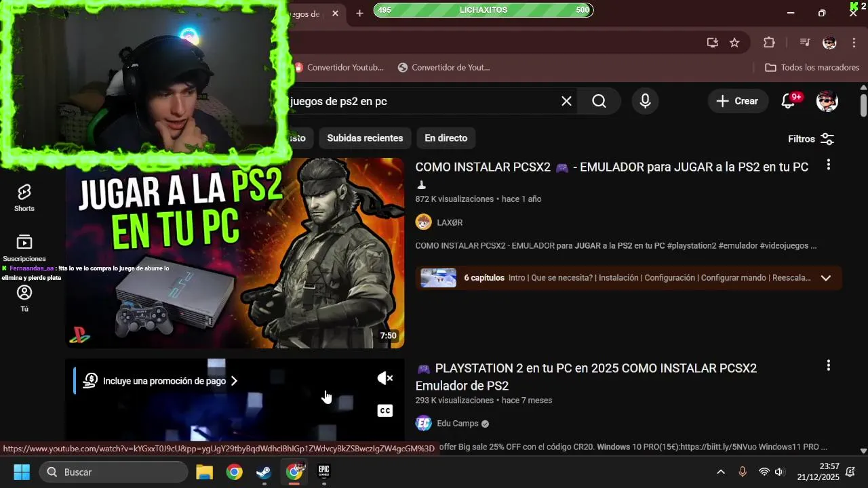Clear the YouTube search box text
The image size is (868, 488).
pyautogui.click(x=566, y=101)
